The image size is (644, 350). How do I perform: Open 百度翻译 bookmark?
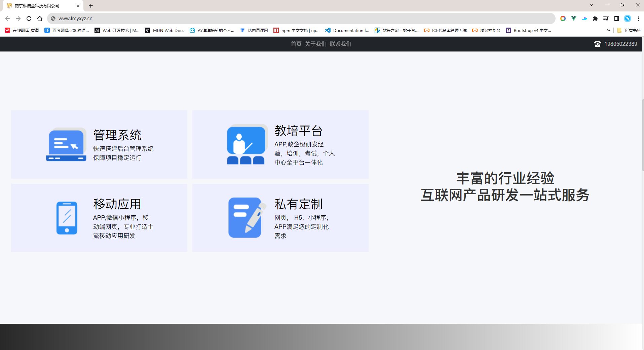[x=67, y=30]
